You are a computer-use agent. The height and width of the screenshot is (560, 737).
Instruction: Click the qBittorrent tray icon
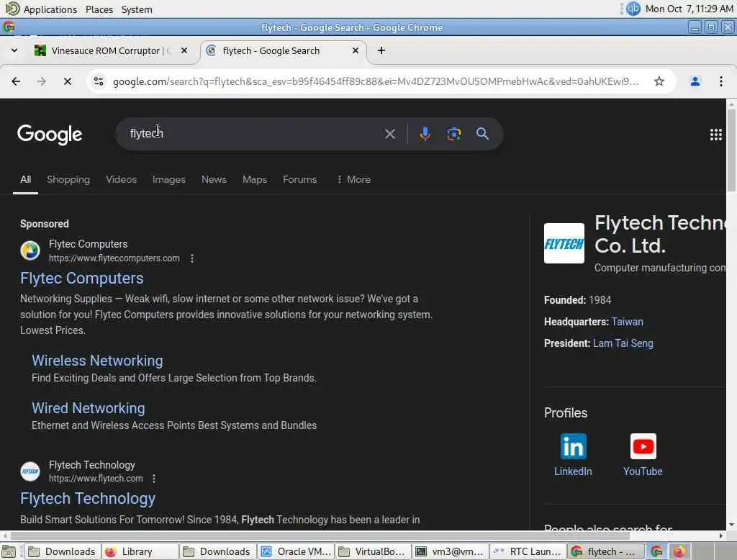(x=633, y=9)
